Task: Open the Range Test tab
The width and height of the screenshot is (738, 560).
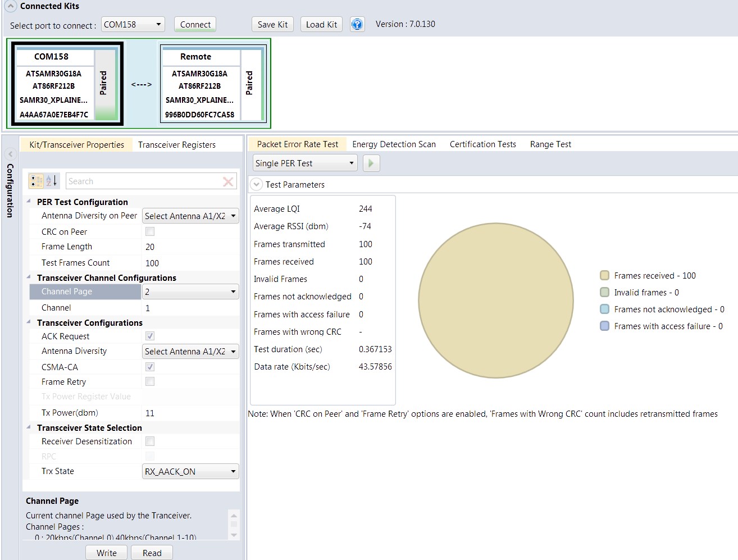Action: (550, 144)
